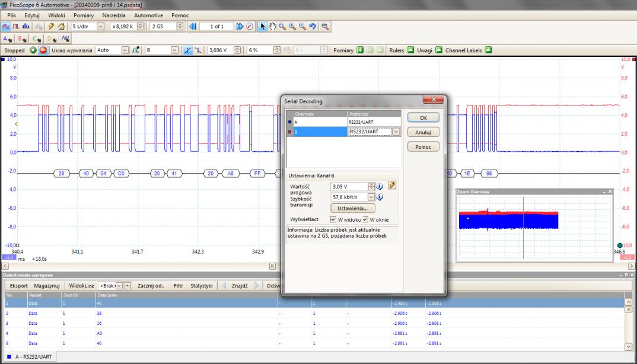The image size is (637, 364).
Task: Open the timebase 5 s/div dropdown
Action: click(x=100, y=27)
